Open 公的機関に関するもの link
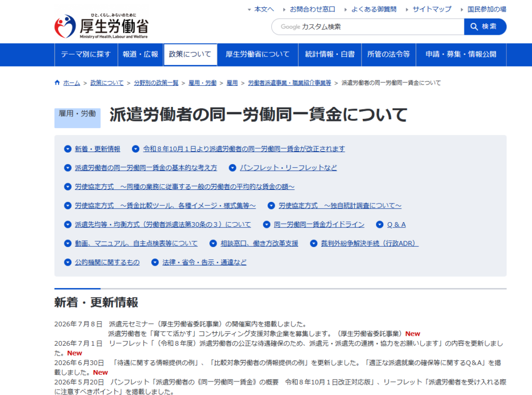532x395 pixels. (x=107, y=263)
